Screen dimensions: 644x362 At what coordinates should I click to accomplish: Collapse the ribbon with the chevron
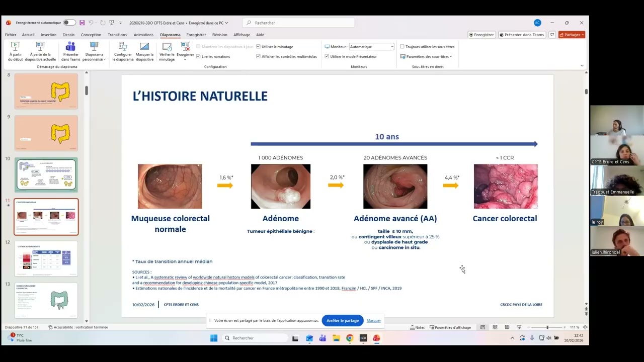(x=582, y=66)
